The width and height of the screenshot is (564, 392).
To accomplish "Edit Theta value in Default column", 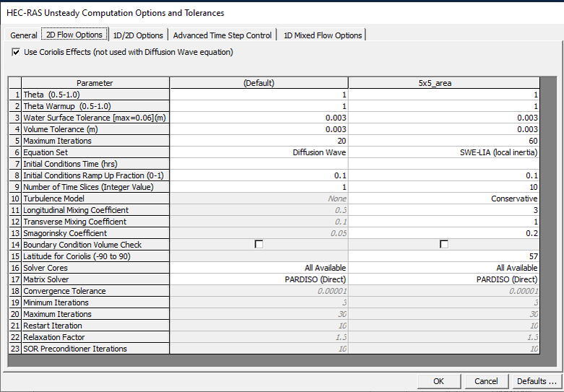I will (259, 95).
